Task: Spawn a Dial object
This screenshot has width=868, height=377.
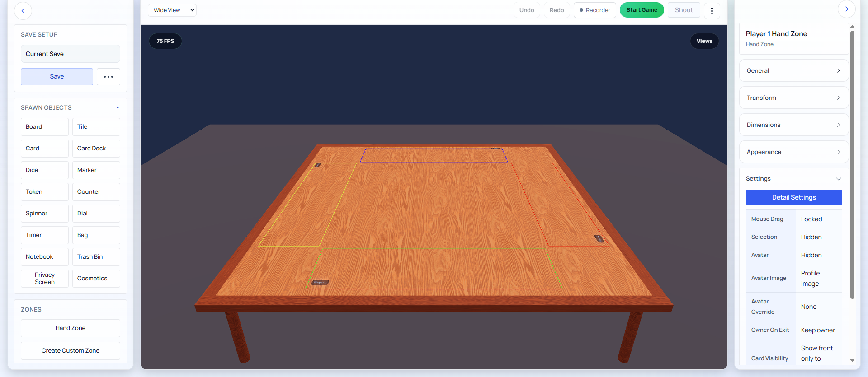Action: [x=96, y=214]
